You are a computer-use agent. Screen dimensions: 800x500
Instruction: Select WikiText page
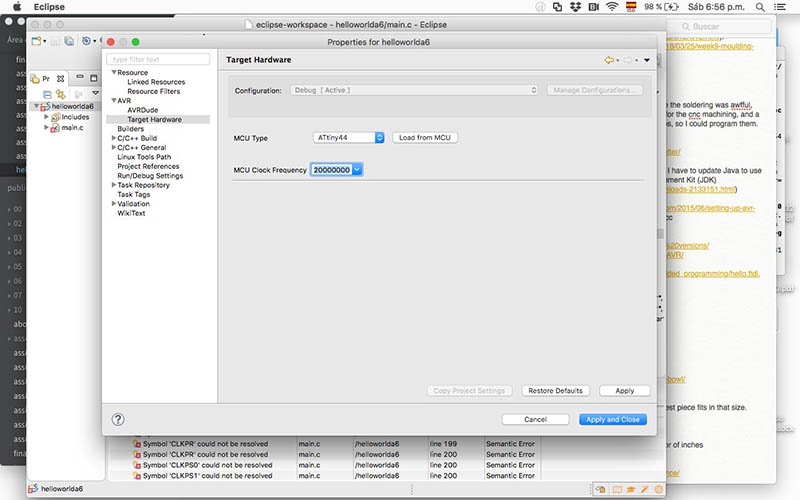click(131, 213)
